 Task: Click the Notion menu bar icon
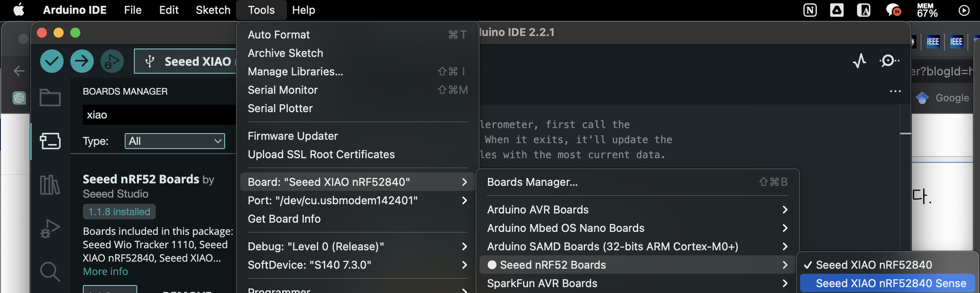click(810, 10)
